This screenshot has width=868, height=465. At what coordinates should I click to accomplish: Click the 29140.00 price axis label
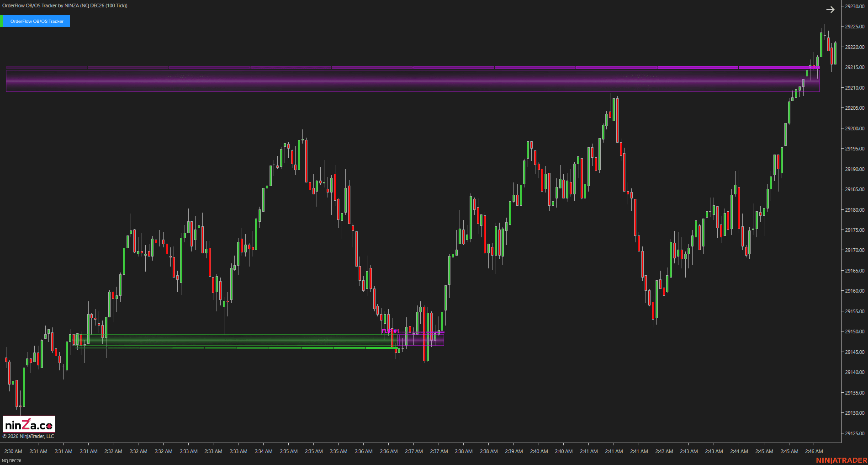(854, 372)
